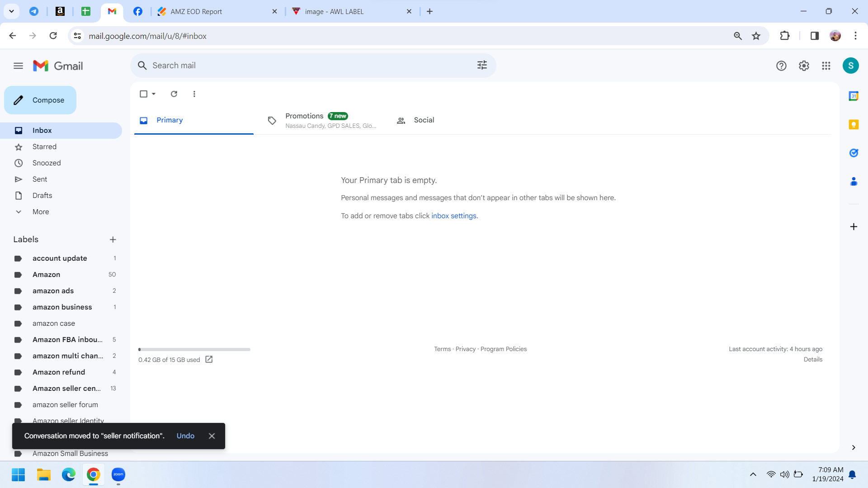868x488 pixels.
Task: Open Google Calendar side panel icon
Action: [x=854, y=96]
